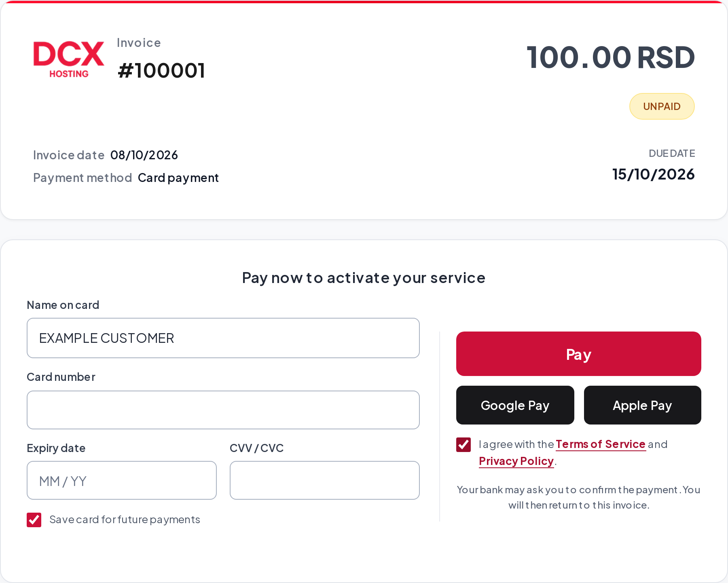
Task: Select invoice number #100001
Action: [x=161, y=71]
